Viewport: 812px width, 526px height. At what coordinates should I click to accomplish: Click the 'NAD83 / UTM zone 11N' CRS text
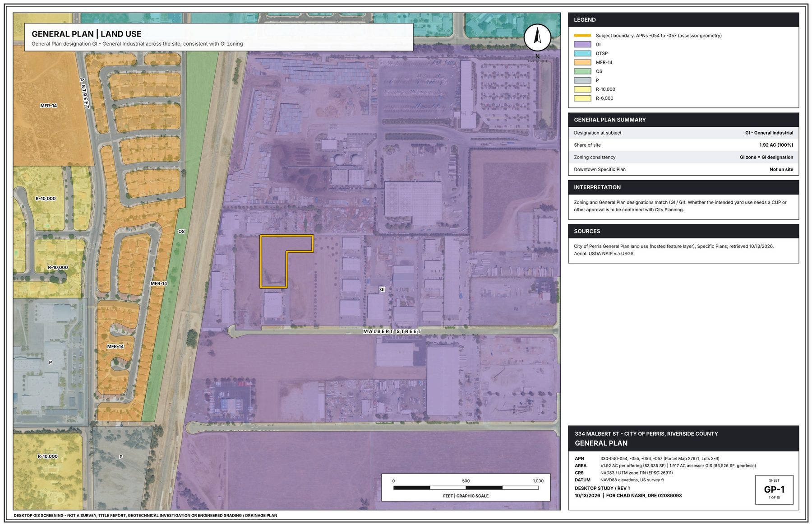636,473
